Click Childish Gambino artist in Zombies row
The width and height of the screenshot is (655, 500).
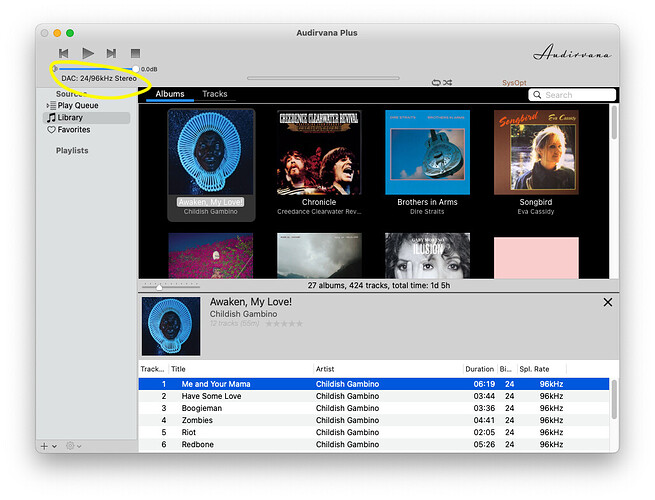[x=348, y=421]
